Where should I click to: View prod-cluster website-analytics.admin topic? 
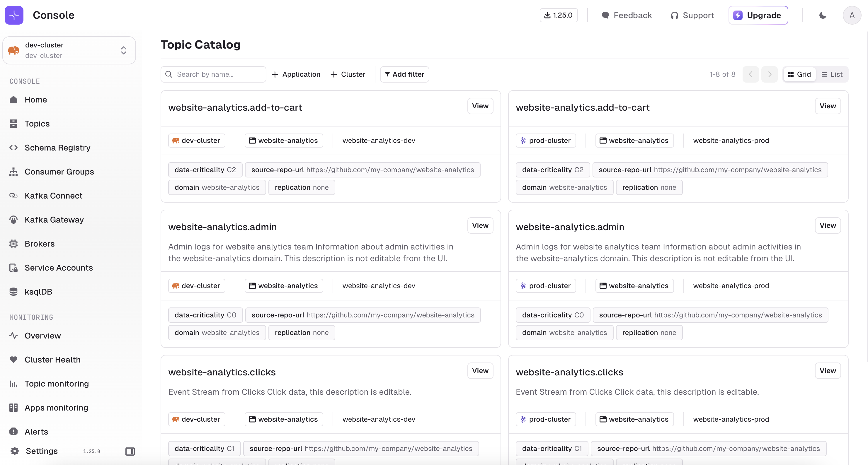click(x=828, y=225)
